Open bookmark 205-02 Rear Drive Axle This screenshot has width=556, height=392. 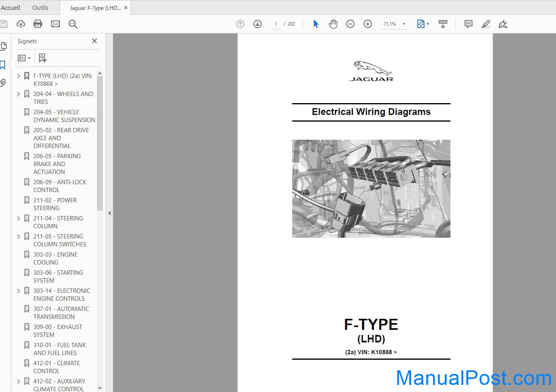click(x=61, y=138)
